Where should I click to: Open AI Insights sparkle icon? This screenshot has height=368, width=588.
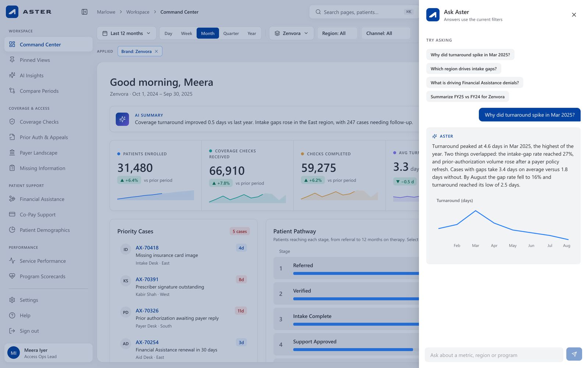(12, 75)
